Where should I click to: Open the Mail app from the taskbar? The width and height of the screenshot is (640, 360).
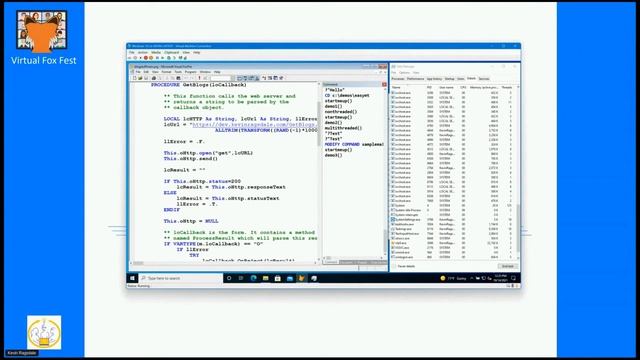290,278
